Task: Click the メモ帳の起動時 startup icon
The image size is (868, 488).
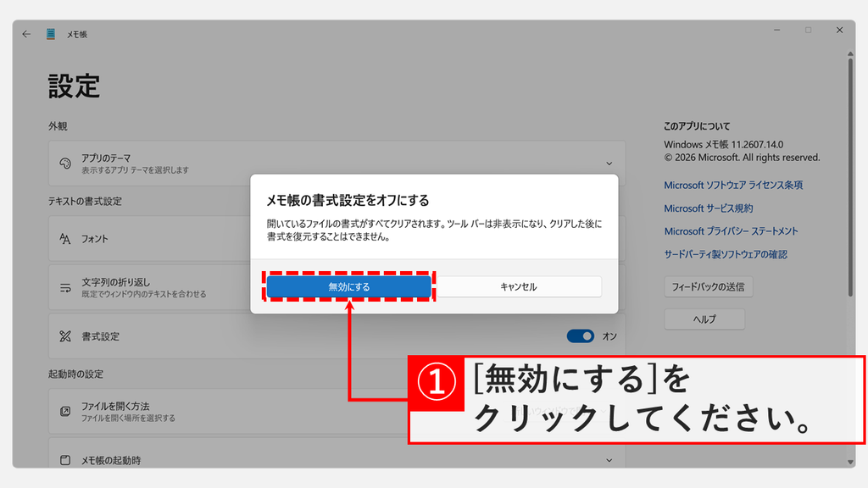Action: tap(65, 460)
